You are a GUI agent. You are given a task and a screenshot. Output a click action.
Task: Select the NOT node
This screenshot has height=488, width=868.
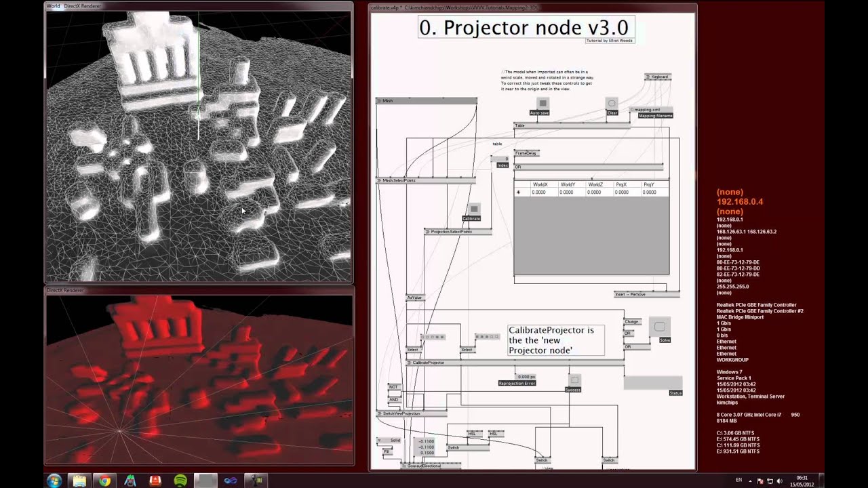[393, 387]
